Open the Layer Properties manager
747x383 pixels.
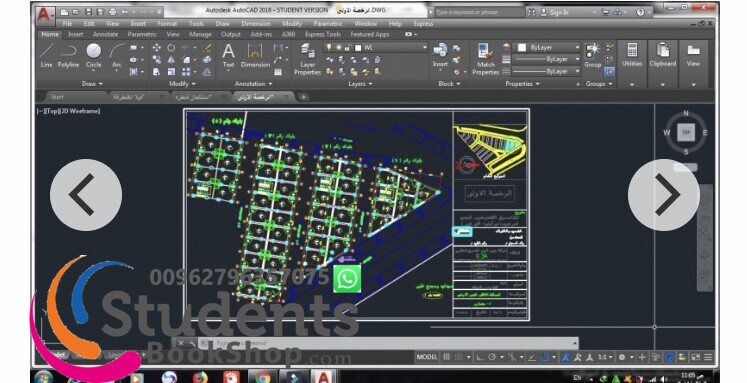(307, 59)
